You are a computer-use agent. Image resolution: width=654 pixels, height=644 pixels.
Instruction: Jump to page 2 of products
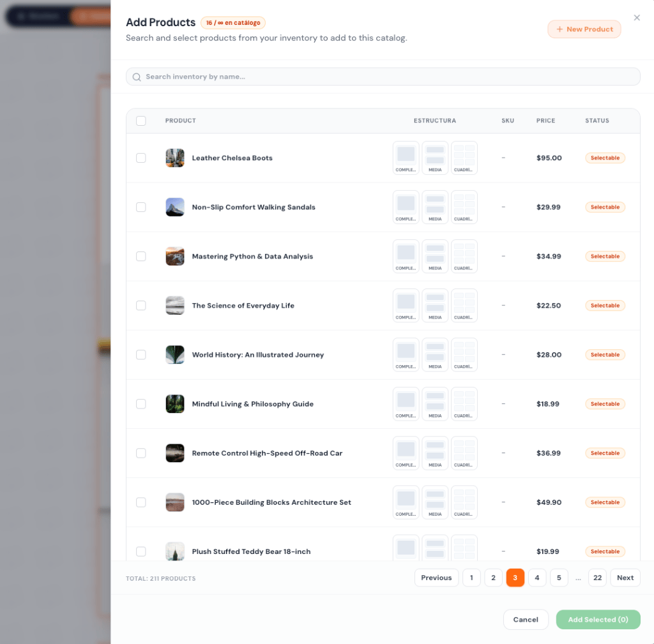tap(494, 578)
